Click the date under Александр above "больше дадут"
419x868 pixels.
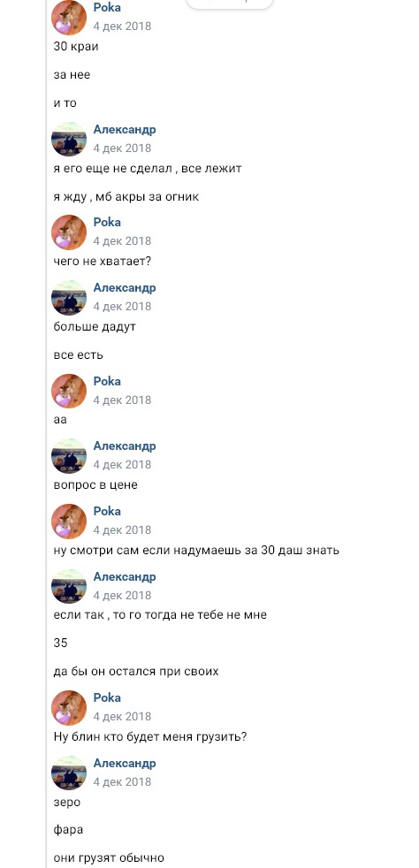[x=122, y=306]
